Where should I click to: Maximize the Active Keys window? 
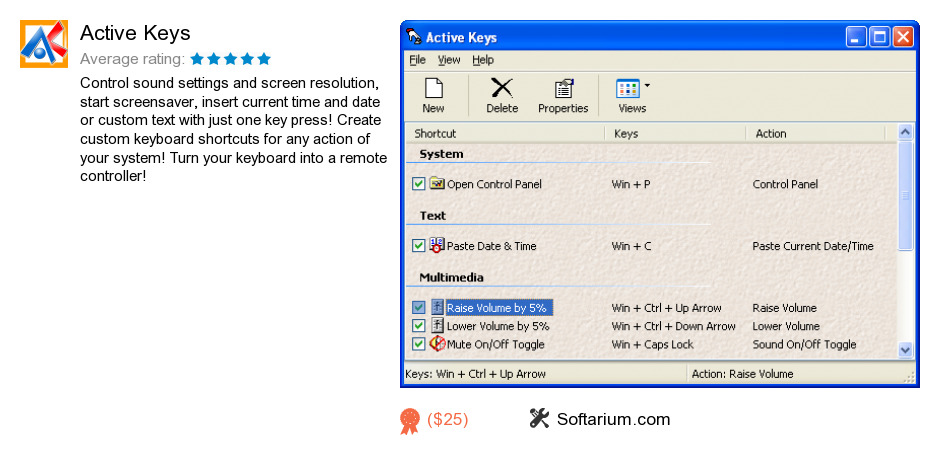pyautogui.click(x=879, y=37)
